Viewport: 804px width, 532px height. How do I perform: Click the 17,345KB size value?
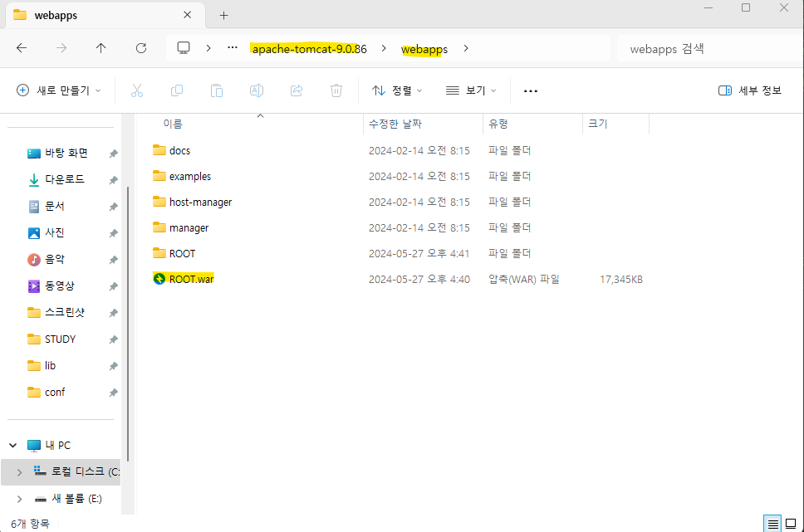[621, 280]
